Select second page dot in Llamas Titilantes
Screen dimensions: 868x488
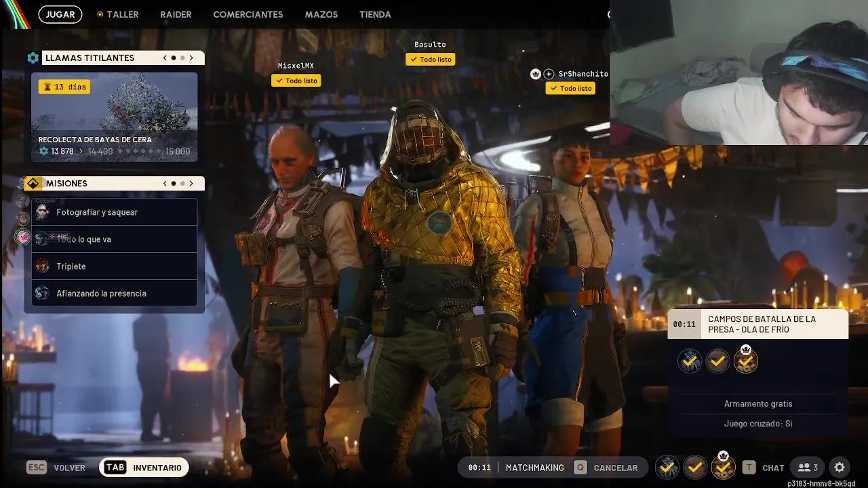tap(182, 58)
